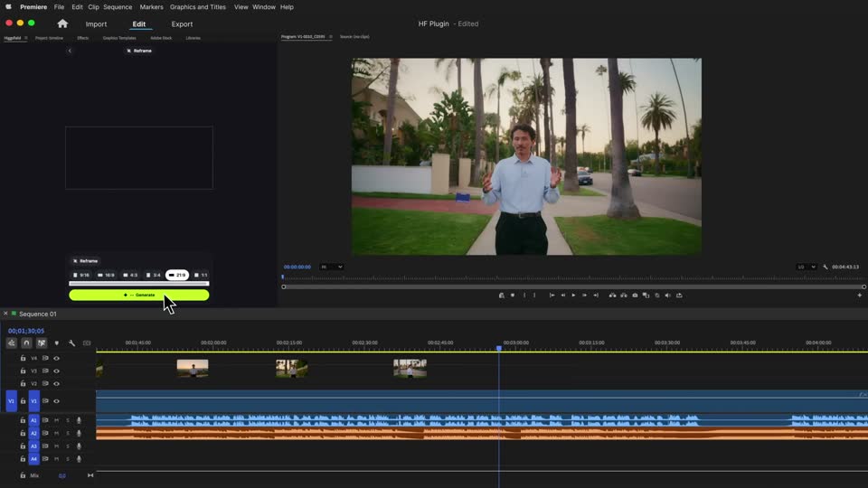Open the File menu
This screenshot has height=488, width=868.
tap(60, 7)
